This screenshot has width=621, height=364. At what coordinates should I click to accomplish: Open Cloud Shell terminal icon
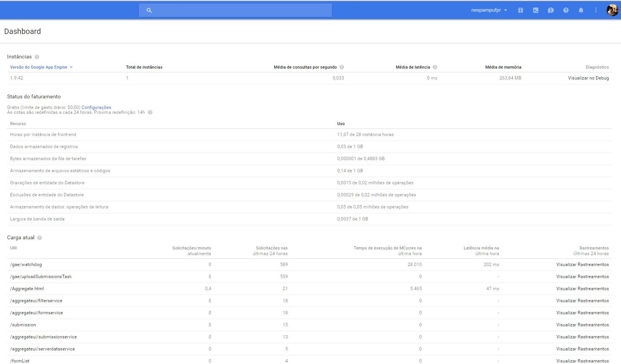(535, 10)
